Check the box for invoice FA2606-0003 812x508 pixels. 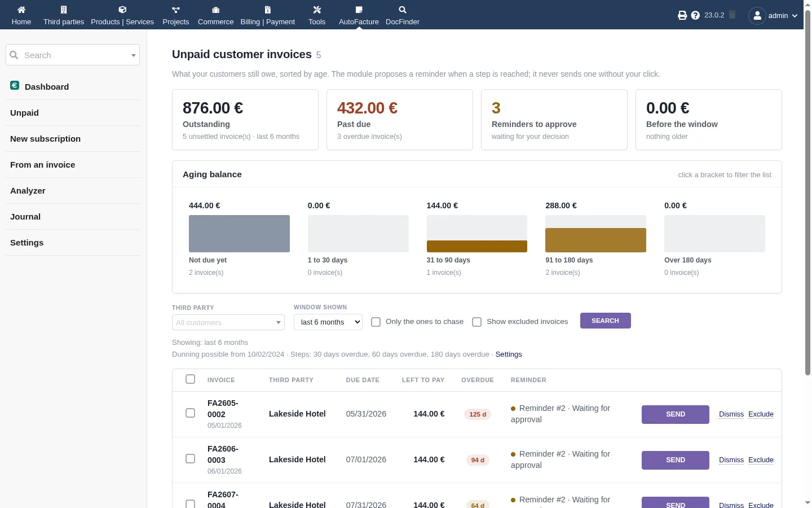[x=191, y=458]
